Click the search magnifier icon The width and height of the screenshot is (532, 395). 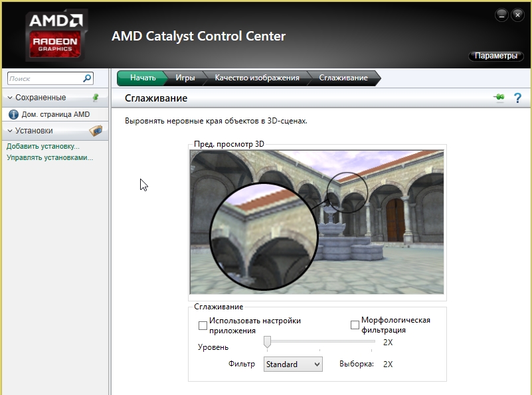click(87, 78)
